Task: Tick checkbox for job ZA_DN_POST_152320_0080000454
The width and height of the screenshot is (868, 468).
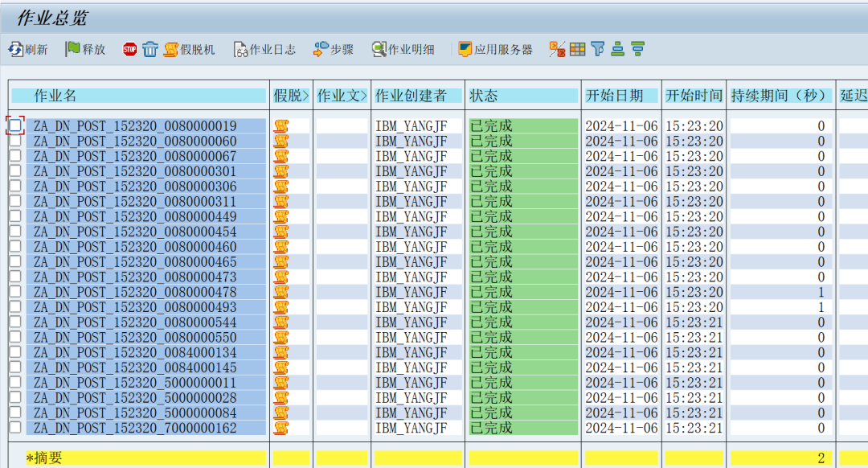Action: pos(15,231)
